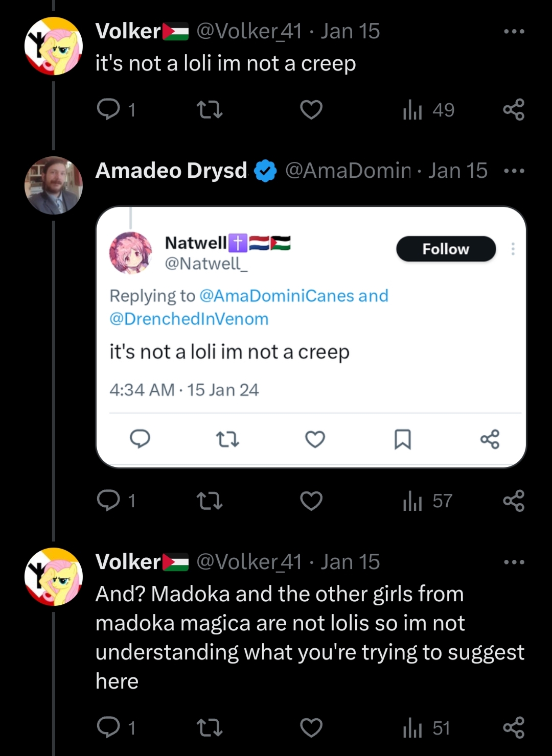The width and height of the screenshot is (552, 756).
Task: Open Amadeo Drysd's profile picture
Action: pyautogui.click(x=54, y=185)
